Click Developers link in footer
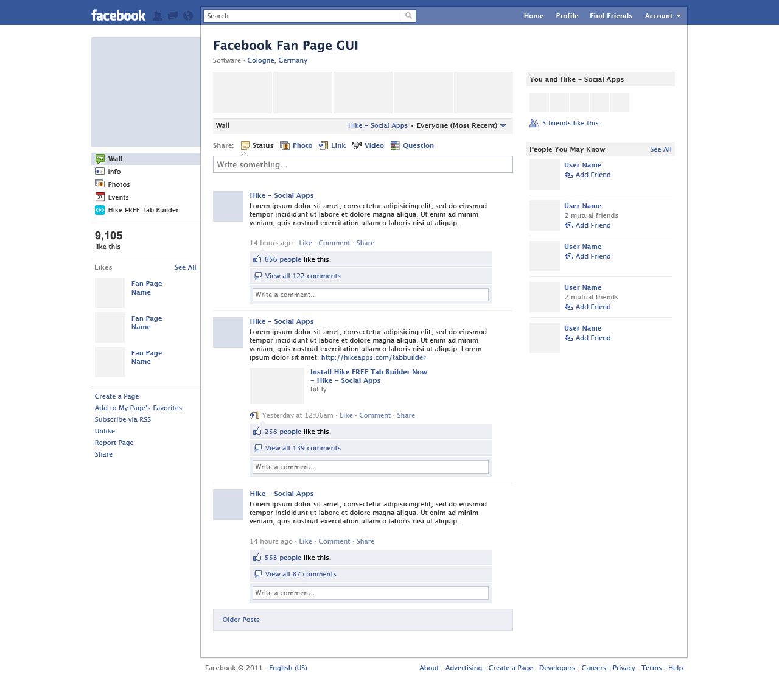The image size is (779, 700). click(x=557, y=668)
